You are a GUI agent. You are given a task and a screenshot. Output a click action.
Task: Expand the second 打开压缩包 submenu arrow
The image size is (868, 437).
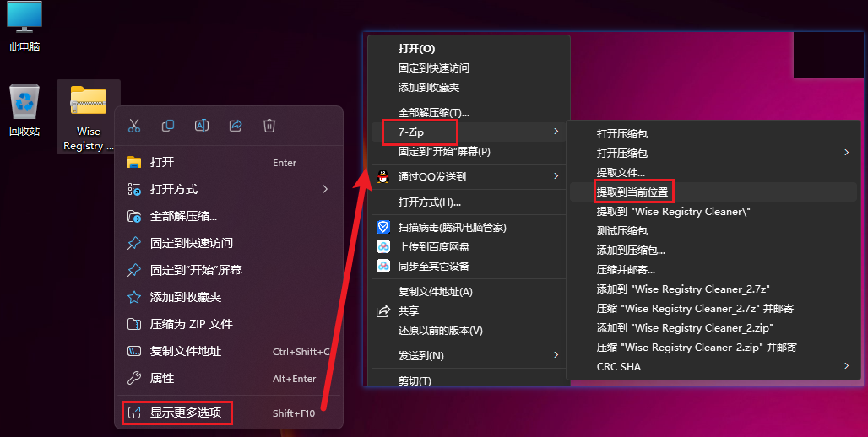point(846,152)
